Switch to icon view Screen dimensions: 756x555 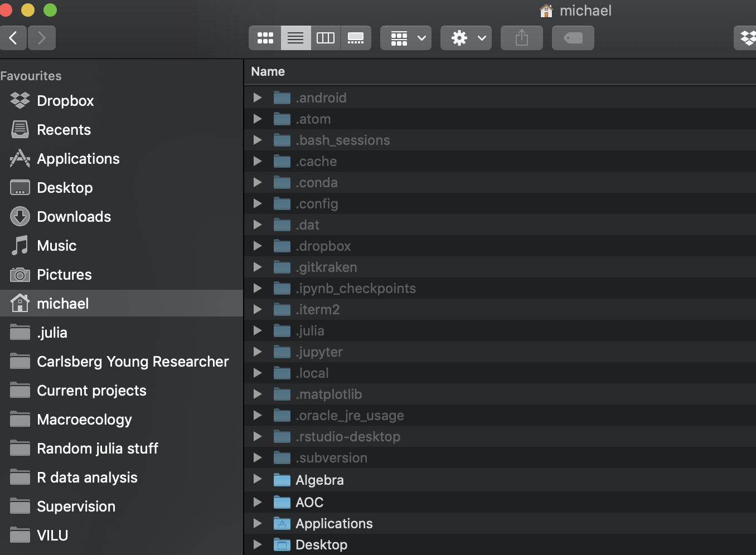tap(265, 38)
